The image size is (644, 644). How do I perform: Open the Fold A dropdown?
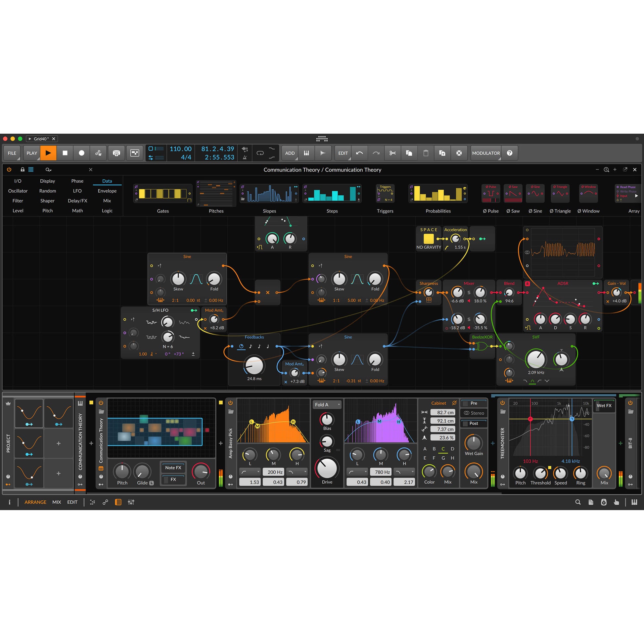(327, 405)
